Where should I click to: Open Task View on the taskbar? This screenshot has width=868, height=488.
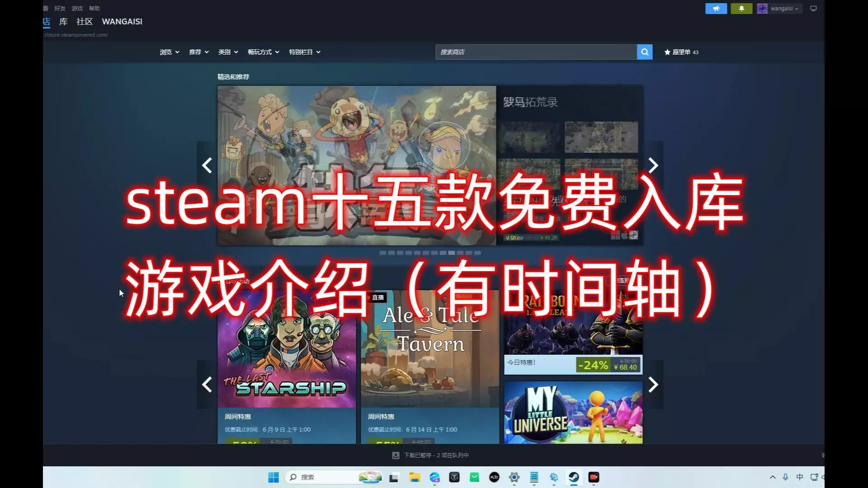(394, 477)
